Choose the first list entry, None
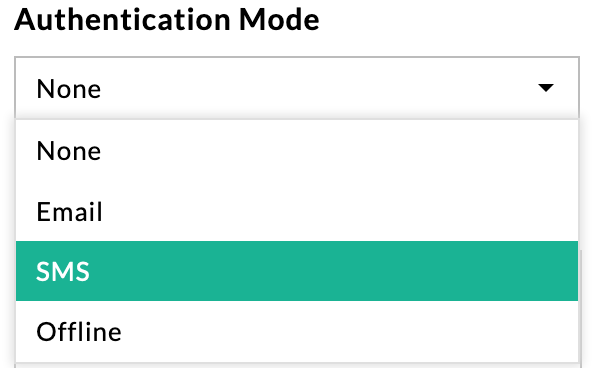This screenshot has width=594, height=368. 297,151
